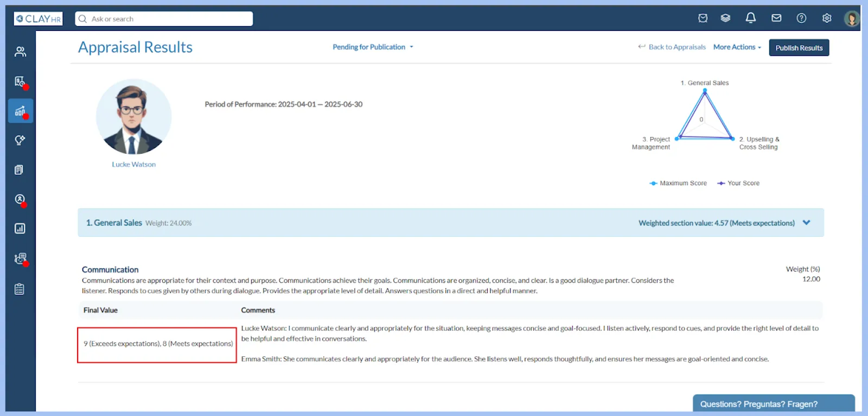The width and height of the screenshot is (868, 416).
Task: Click the Communication competency heading
Action: (110, 269)
